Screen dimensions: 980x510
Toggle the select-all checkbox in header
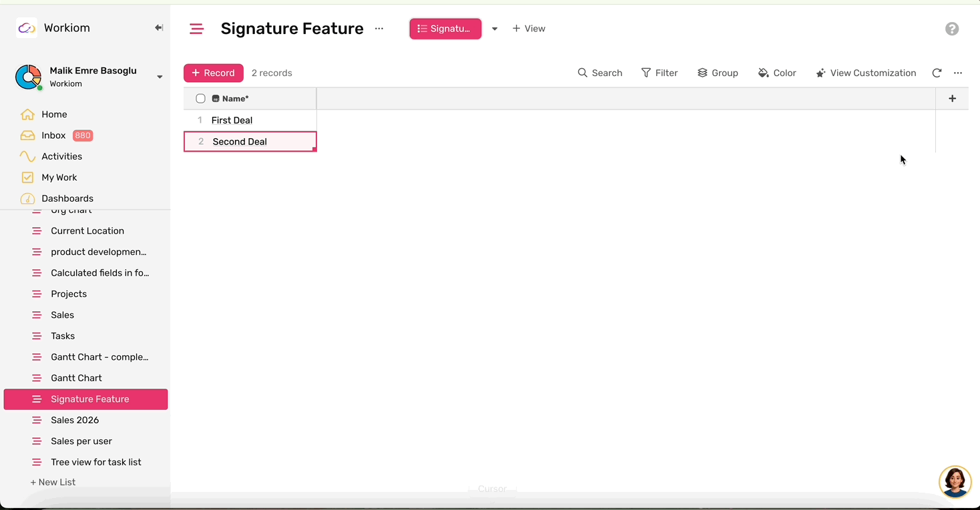pyautogui.click(x=200, y=99)
